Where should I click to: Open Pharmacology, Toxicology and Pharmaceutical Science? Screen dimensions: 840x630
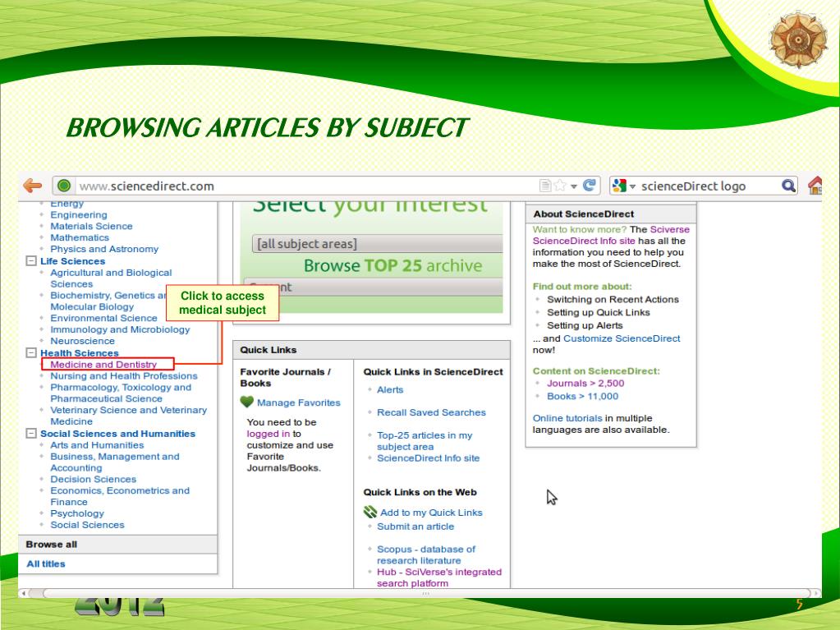click(121, 393)
